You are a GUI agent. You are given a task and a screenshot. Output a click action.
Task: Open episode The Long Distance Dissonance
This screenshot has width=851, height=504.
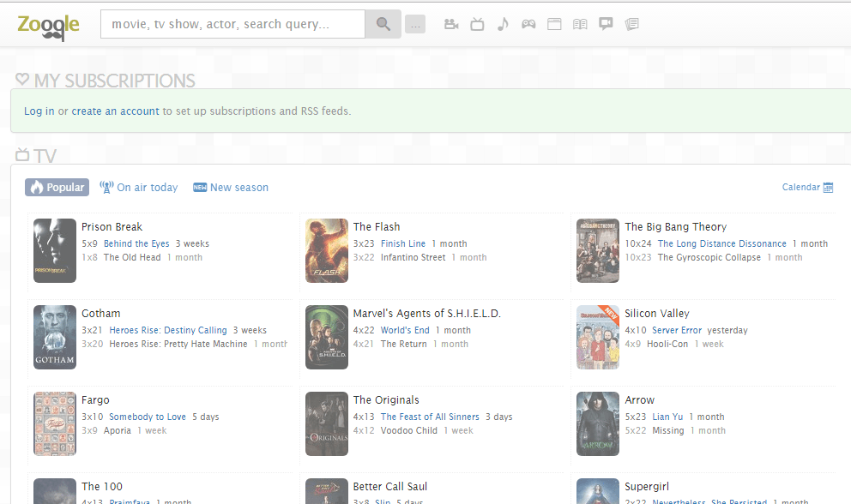(721, 243)
